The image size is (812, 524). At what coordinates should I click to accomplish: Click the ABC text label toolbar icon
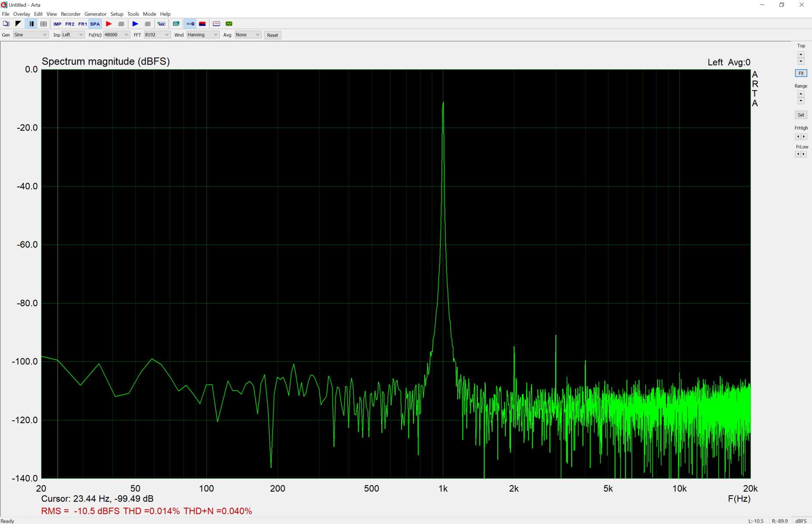pyautogui.click(x=162, y=24)
